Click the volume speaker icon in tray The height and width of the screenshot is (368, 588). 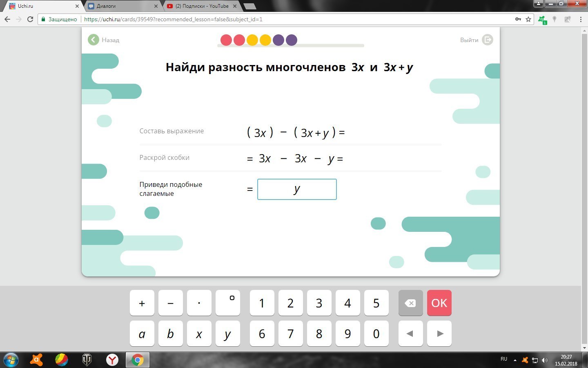click(544, 360)
